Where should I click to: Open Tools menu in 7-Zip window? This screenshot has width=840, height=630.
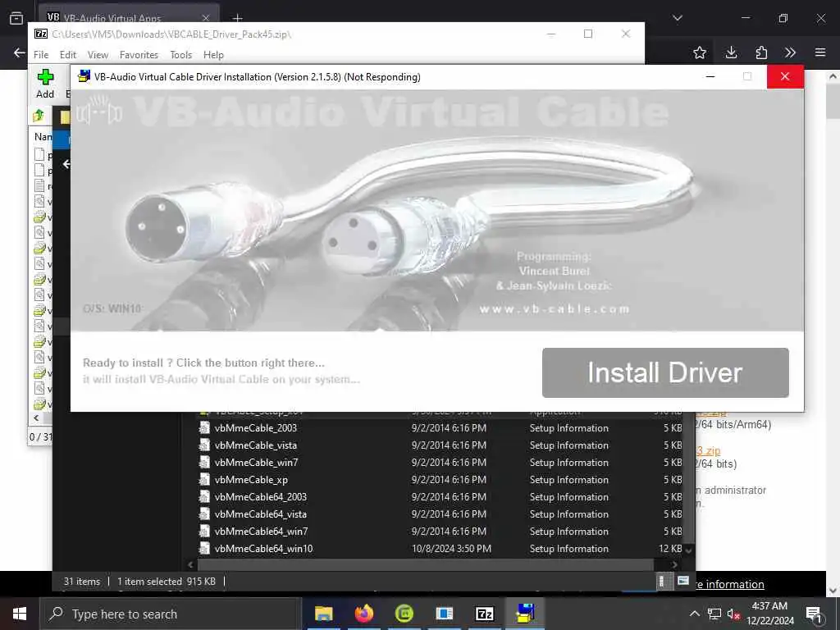click(180, 55)
